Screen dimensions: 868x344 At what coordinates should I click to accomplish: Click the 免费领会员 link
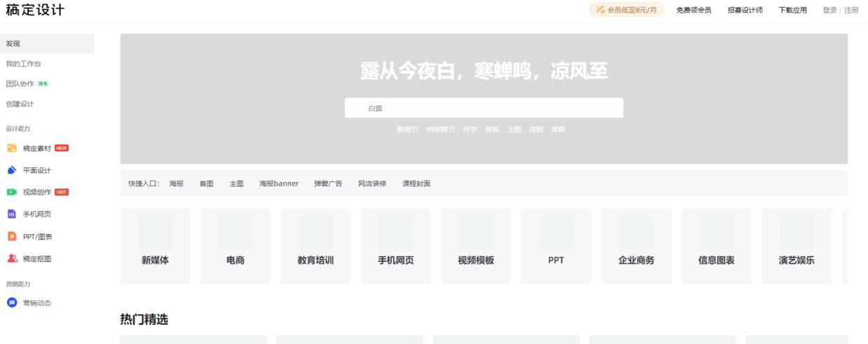(x=694, y=11)
